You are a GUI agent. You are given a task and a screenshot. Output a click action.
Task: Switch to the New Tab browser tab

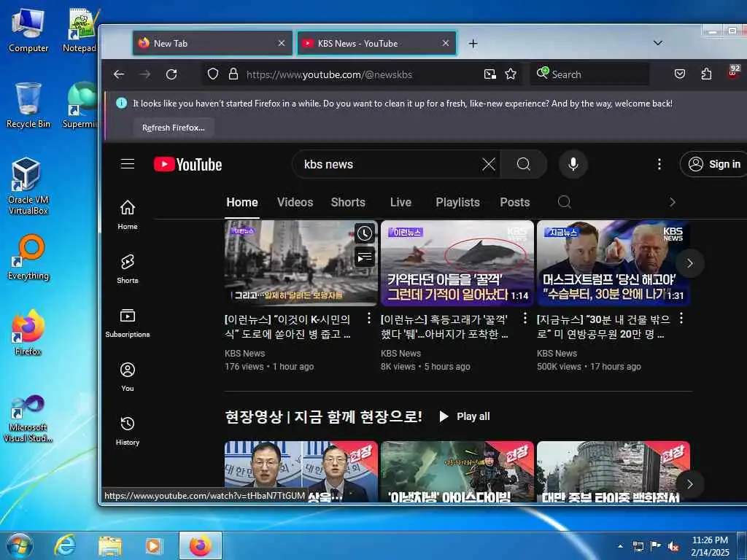pyautogui.click(x=212, y=43)
